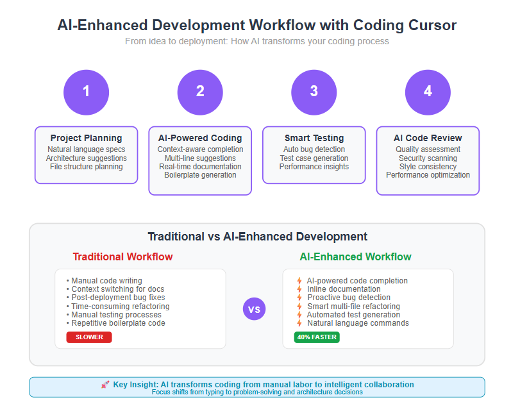Click the Auto bug detection line

(314, 149)
